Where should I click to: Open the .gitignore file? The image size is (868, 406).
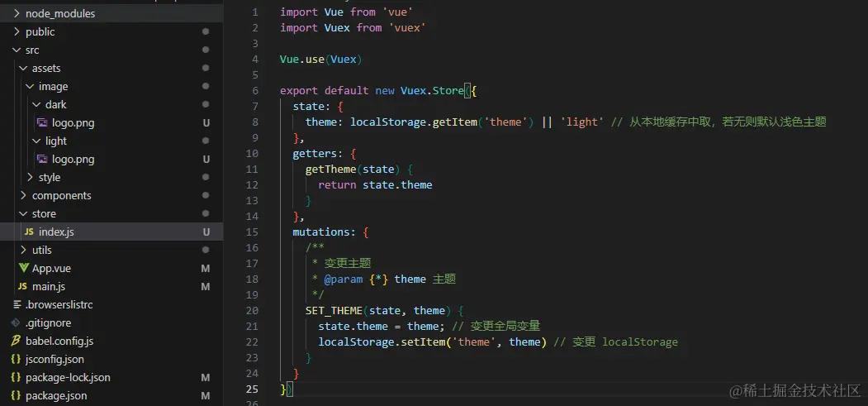click(48, 323)
